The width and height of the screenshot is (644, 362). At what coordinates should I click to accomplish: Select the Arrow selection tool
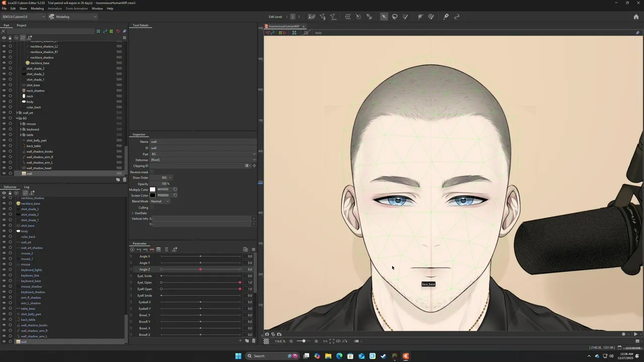(x=384, y=17)
